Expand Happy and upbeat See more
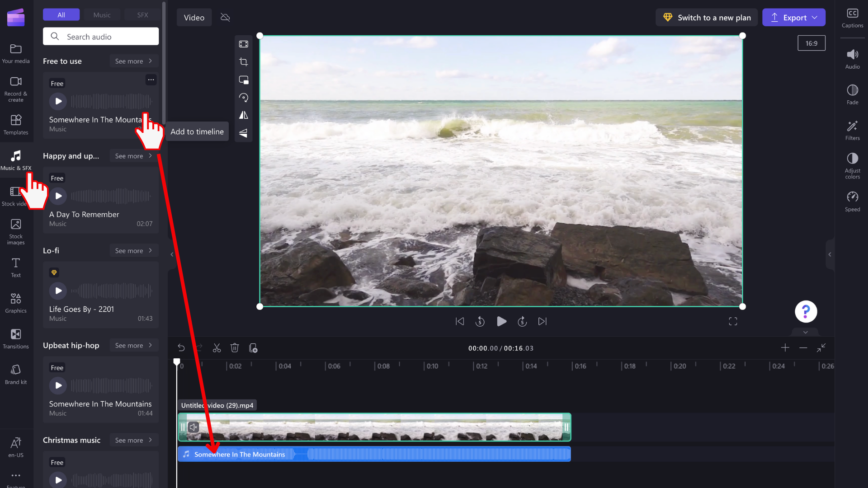The width and height of the screenshot is (868, 488). (x=134, y=156)
